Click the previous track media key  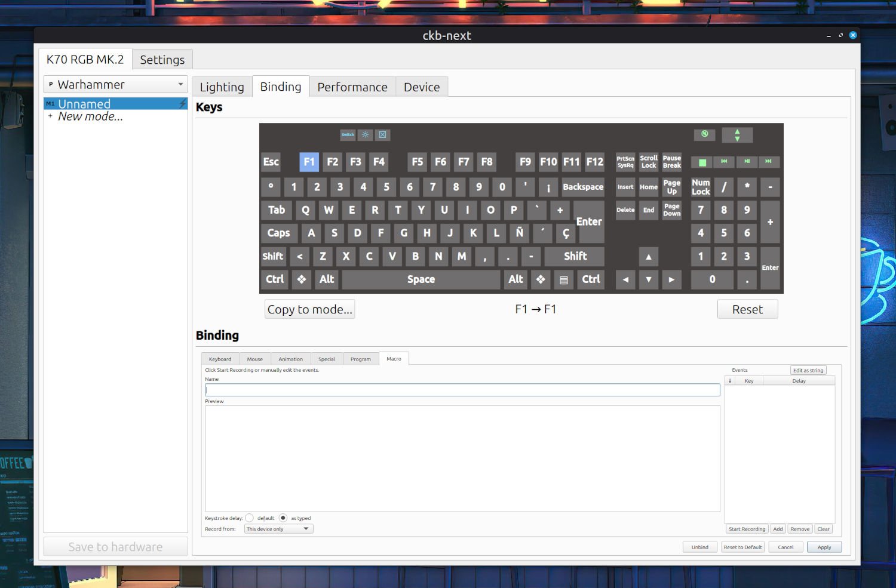(724, 162)
